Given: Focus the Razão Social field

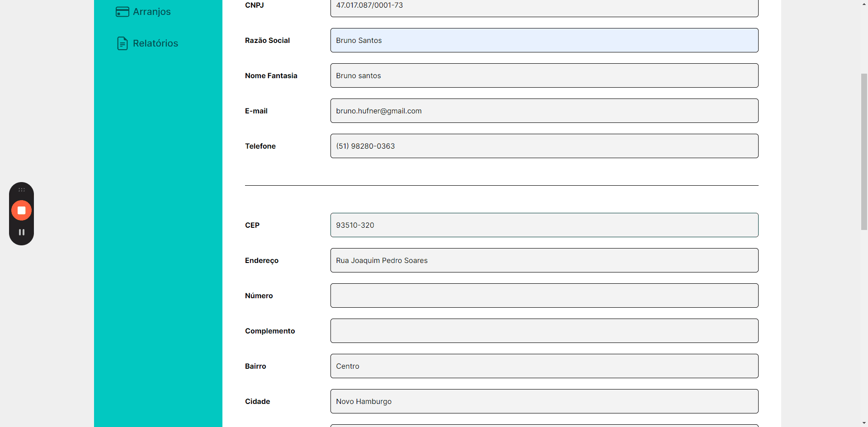Looking at the screenshot, I should (544, 40).
